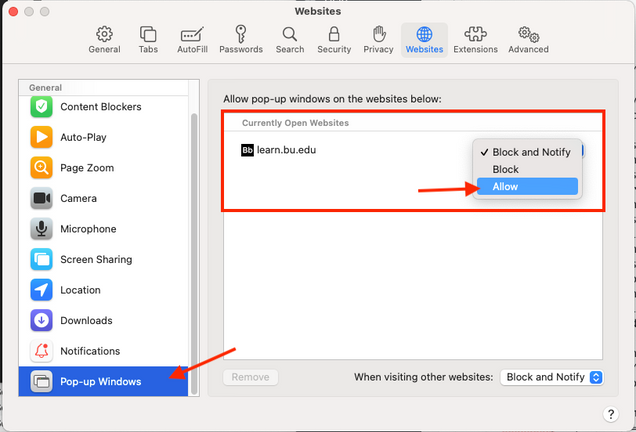Select Camera website settings
This screenshot has width=636, height=432.
(x=103, y=198)
